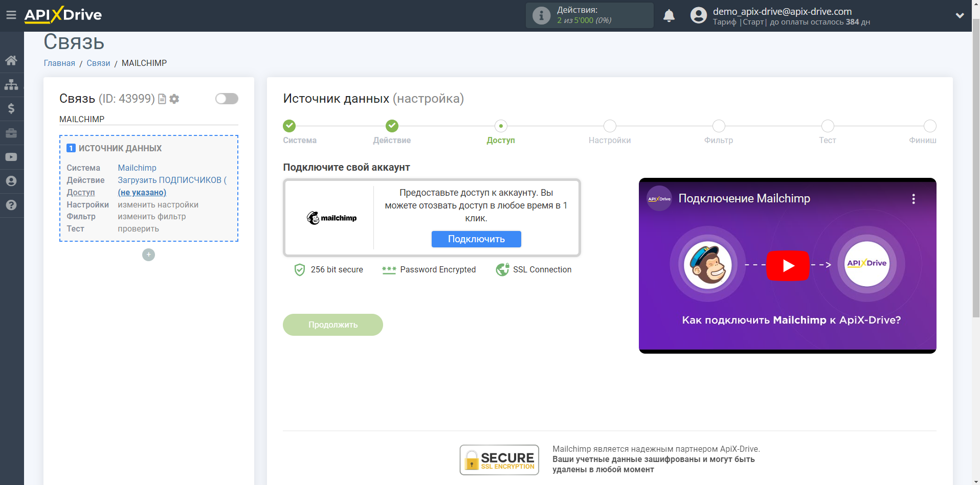Open the connection notes document icon
The width and height of the screenshot is (980, 485).
pos(162,99)
